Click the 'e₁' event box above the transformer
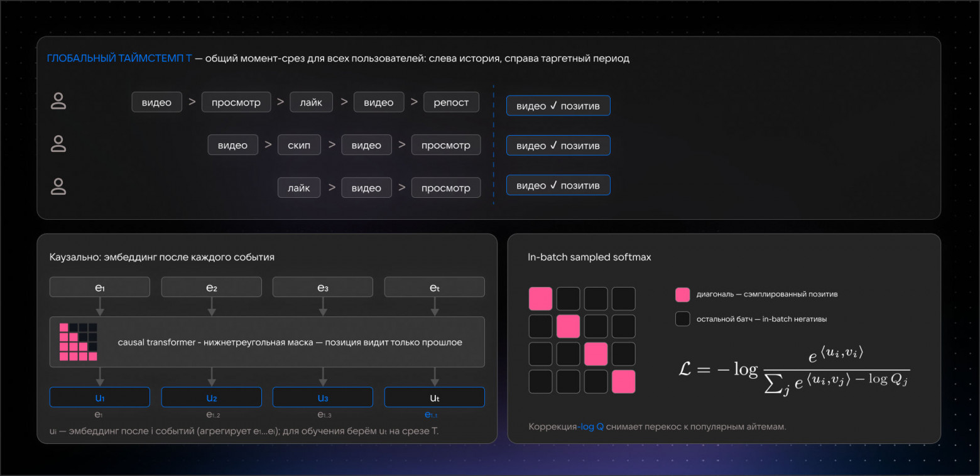The width and height of the screenshot is (980, 476). point(100,287)
